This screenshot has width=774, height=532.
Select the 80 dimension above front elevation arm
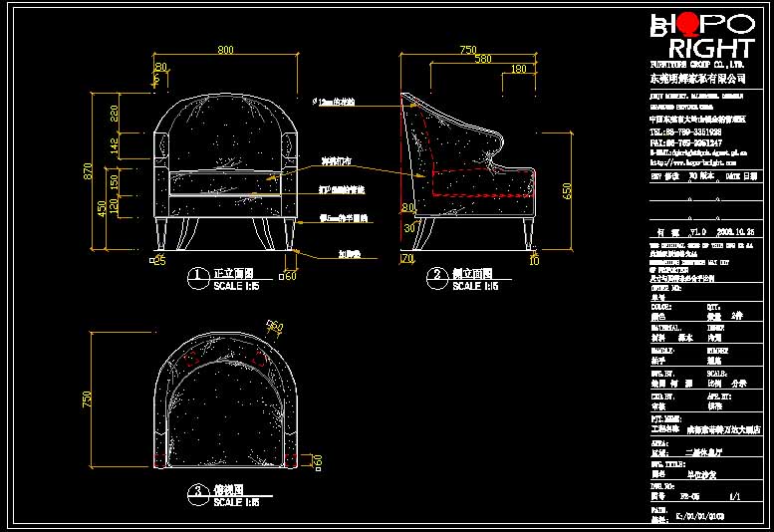click(x=161, y=67)
